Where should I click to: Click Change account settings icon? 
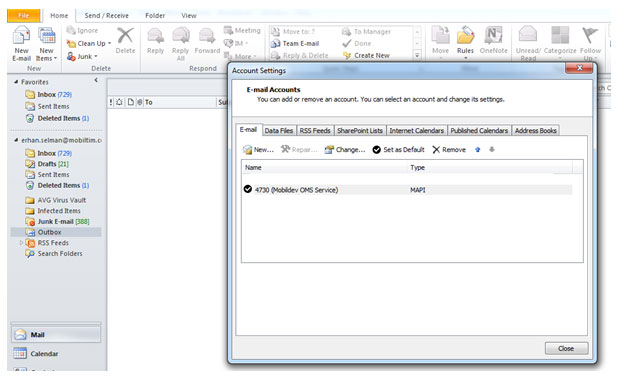tap(329, 150)
